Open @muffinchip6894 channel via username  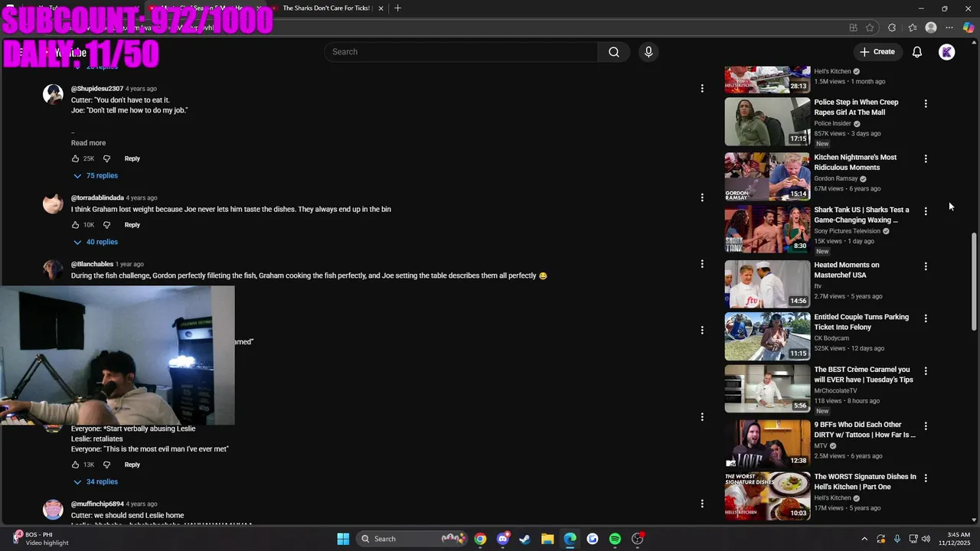pos(97,504)
